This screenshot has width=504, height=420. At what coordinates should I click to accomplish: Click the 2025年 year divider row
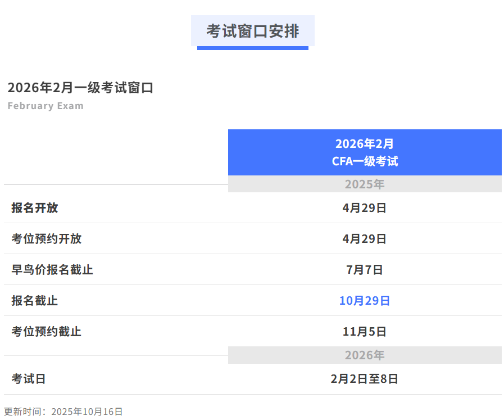click(x=365, y=184)
